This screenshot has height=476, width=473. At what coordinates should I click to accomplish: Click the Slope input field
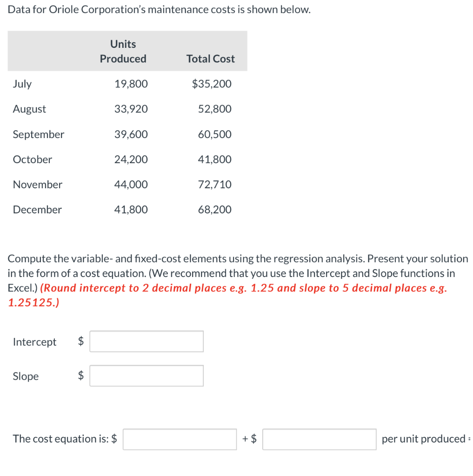(x=146, y=376)
